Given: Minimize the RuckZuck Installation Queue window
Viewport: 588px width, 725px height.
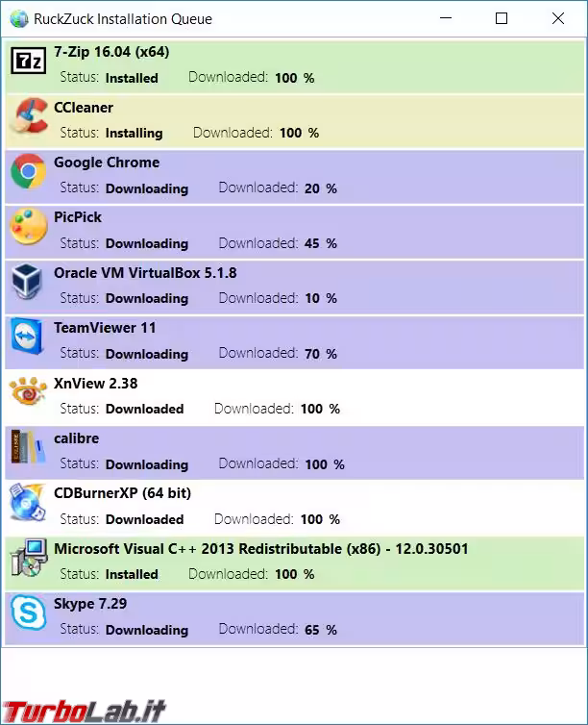Looking at the screenshot, I should [x=446, y=18].
